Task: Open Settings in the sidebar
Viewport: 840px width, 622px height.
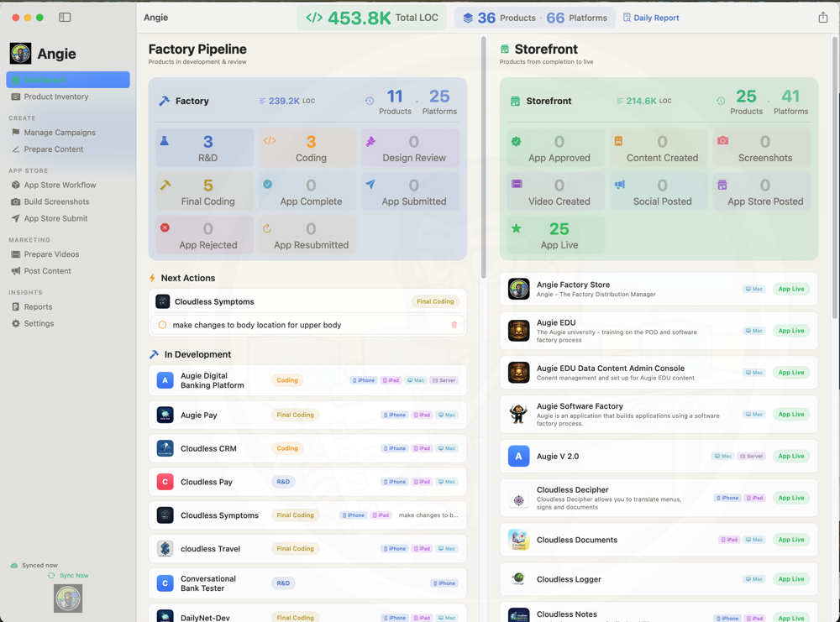Action: [68, 323]
